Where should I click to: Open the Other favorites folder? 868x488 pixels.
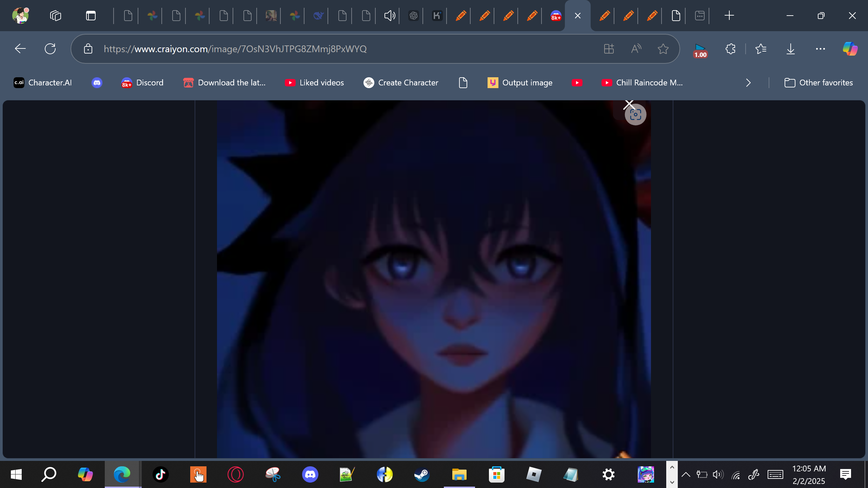click(x=818, y=83)
